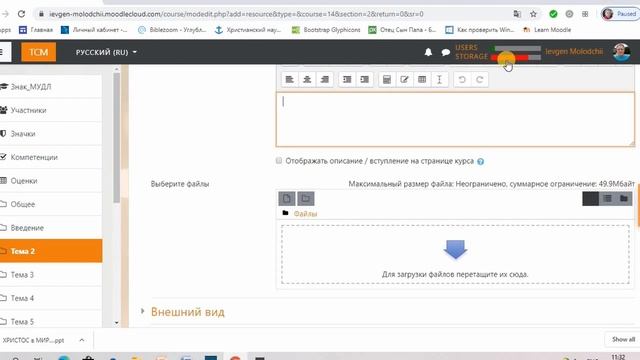Show files as icons view
Screen dimensions: 640x360
pyautogui.click(x=590, y=199)
